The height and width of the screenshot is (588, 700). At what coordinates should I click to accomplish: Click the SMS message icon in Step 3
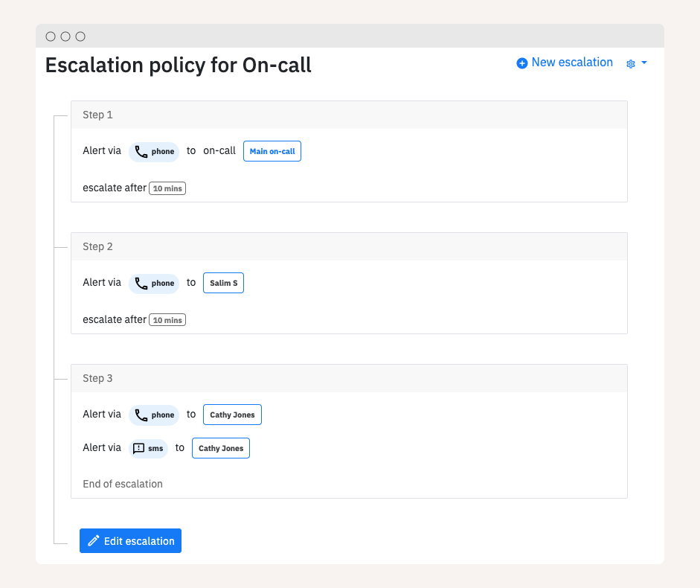pos(138,449)
